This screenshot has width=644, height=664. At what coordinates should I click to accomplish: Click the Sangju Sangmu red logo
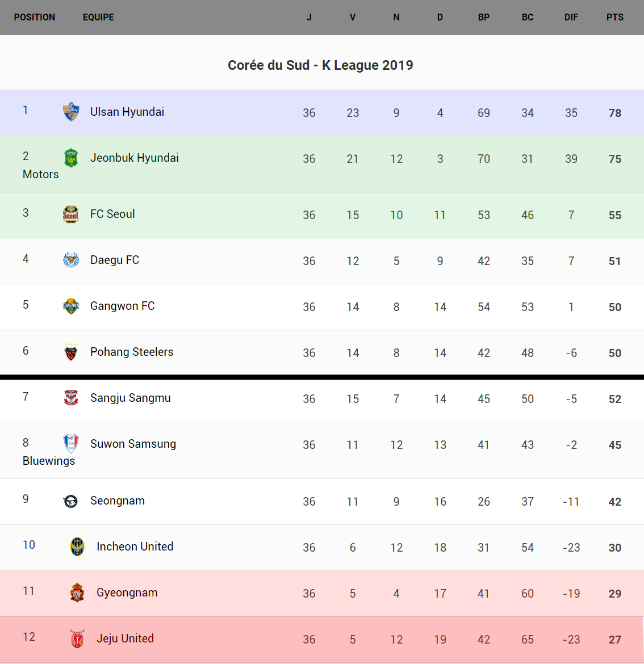point(71,398)
